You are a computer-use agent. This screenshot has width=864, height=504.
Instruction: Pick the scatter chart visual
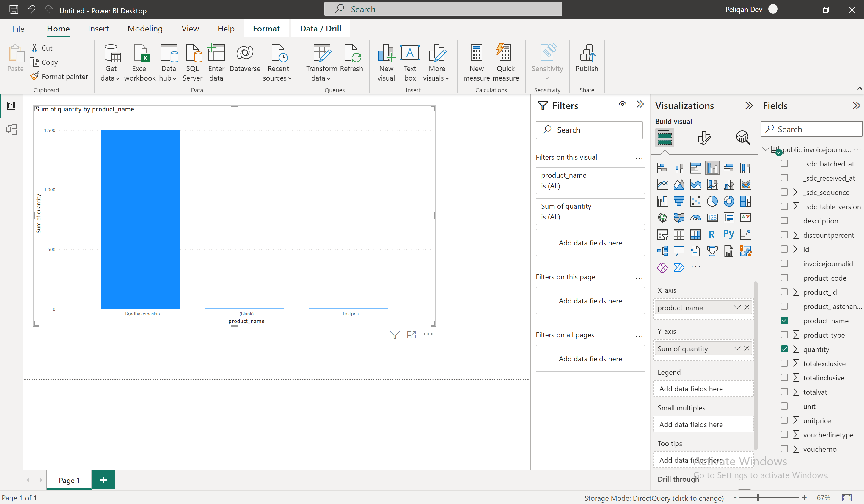pos(695,201)
